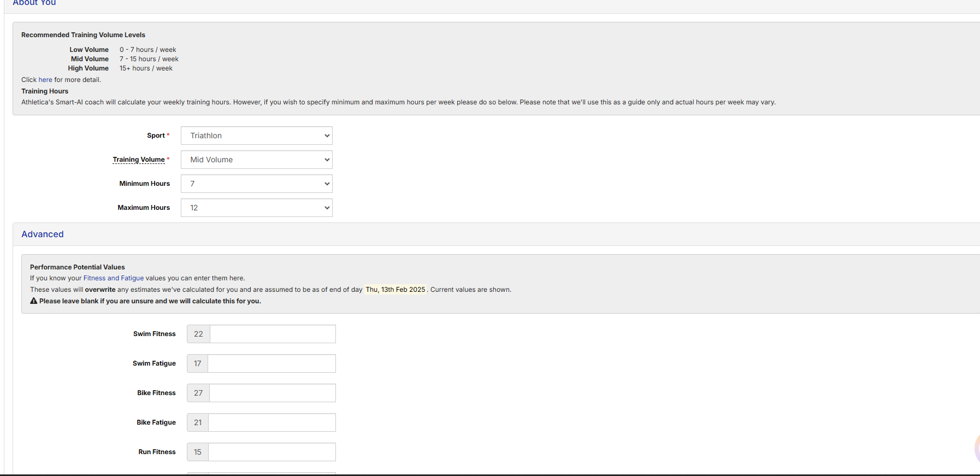The height and width of the screenshot is (476, 980).
Task: Open the Sport dropdown showing Triathlon
Action: pos(256,136)
